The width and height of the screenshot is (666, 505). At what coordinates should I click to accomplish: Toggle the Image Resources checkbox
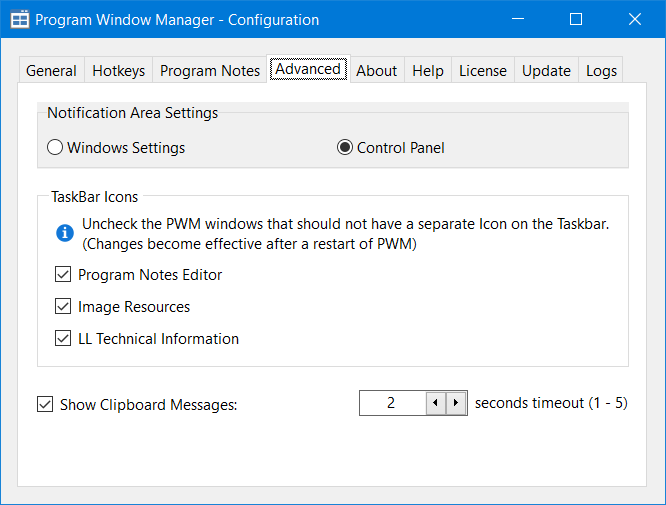[63, 307]
